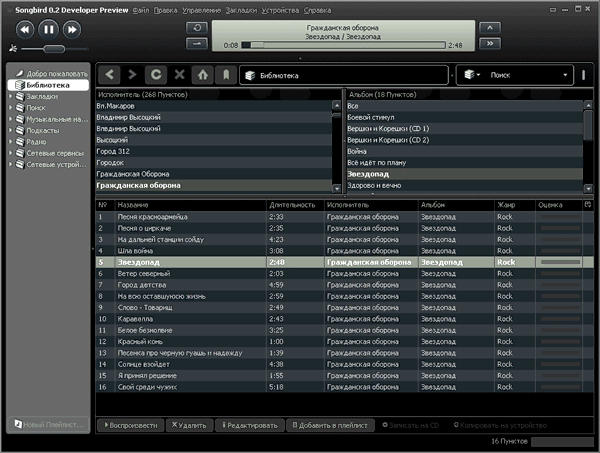The image size is (600, 453).
Task: Open the Закладки menu
Action: (x=241, y=10)
